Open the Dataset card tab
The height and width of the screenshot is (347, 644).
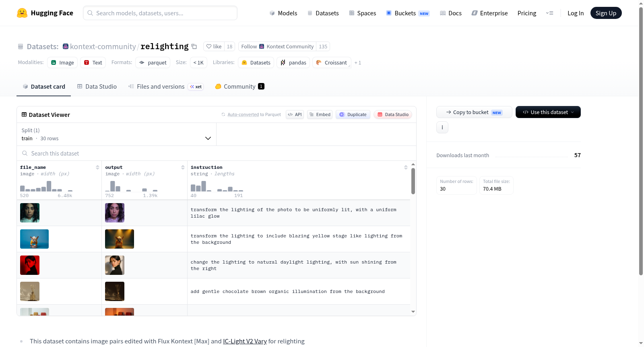coord(44,86)
